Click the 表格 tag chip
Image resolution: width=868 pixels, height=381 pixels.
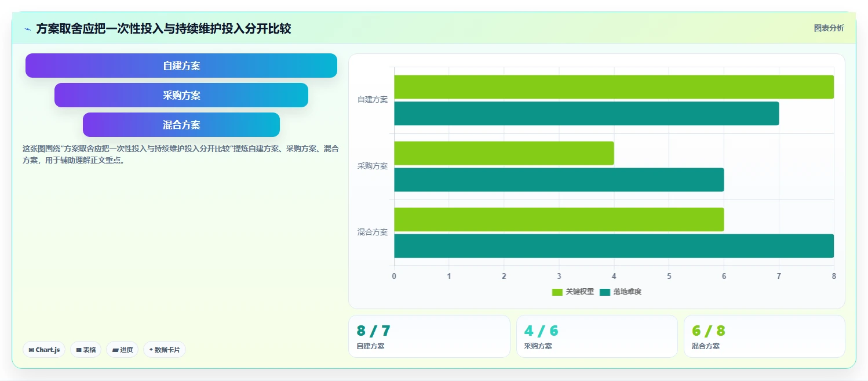[86, 350]
